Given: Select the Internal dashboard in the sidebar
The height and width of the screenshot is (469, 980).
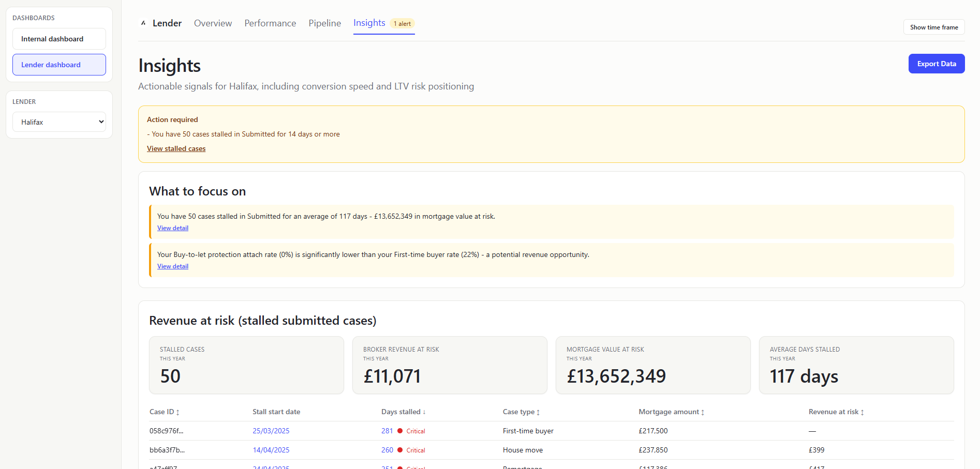Looking at the screenshot, I should pyautogui.click(x=58, y=38).
